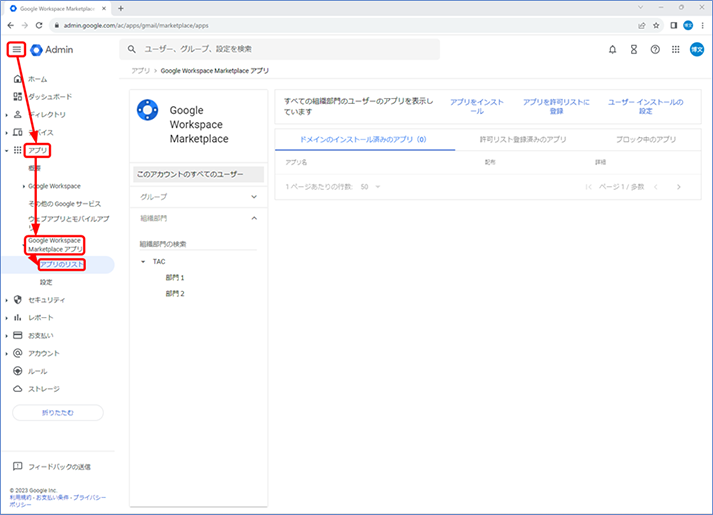Open 設定 under Marketplace apps
The height and width of the screenshot is (515, 713).
pyautogui.click(x=46, y=282)
